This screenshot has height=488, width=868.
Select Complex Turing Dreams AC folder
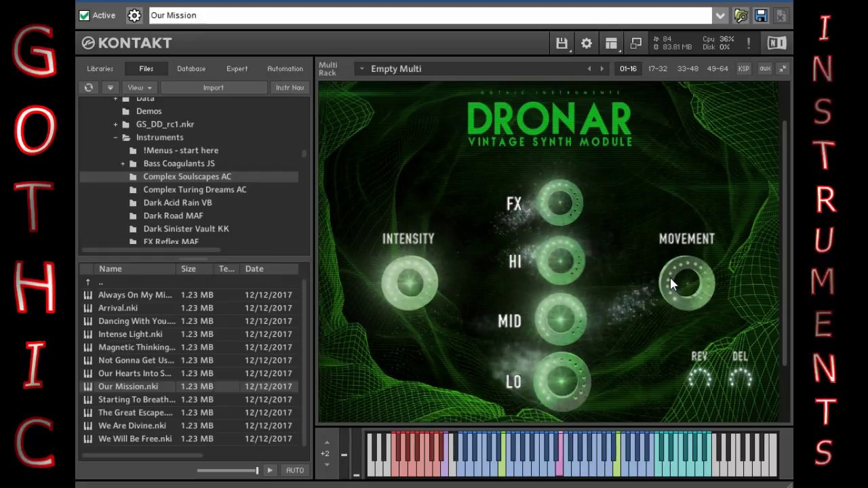195,190
